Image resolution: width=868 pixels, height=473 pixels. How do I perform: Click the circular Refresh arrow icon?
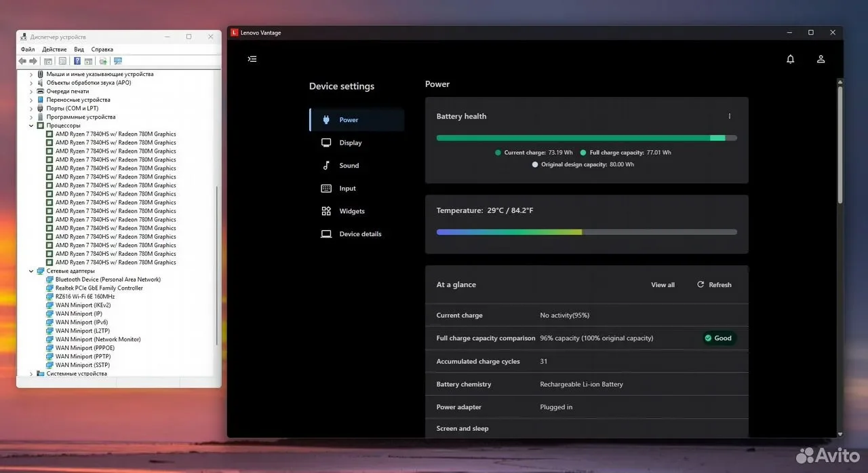(x=701, y=284)
